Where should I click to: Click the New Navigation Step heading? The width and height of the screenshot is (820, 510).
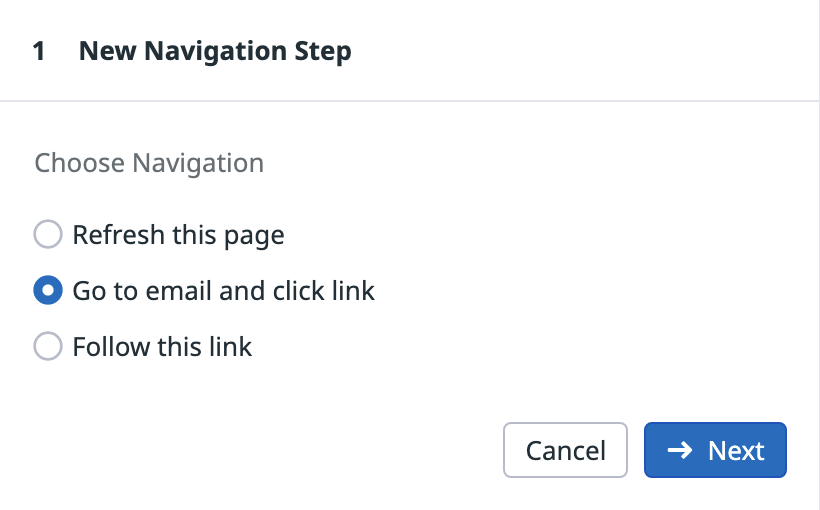215,51
